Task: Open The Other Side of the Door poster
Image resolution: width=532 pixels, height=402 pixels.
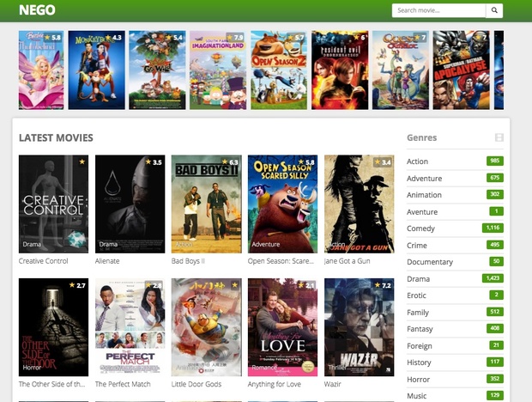Action: coord(53,327)
